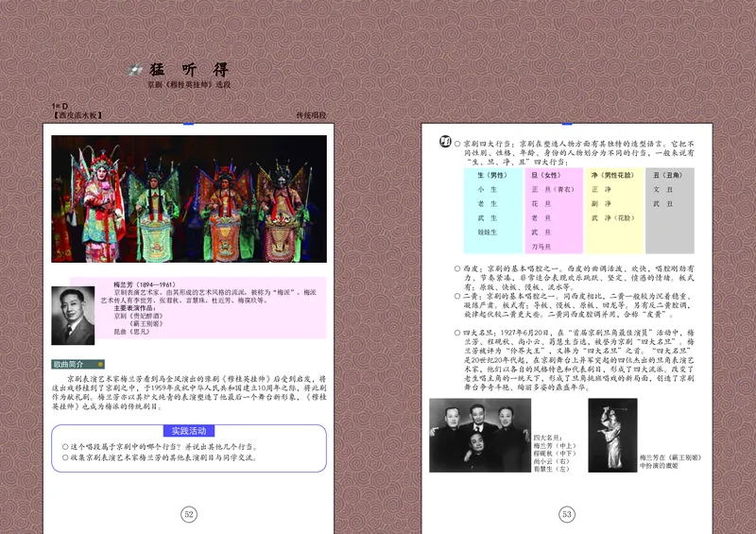Image resolution: width=756 pixels, height=534 pixels.
Task: Click the cell 小生
Action: (x=487, y=190)
